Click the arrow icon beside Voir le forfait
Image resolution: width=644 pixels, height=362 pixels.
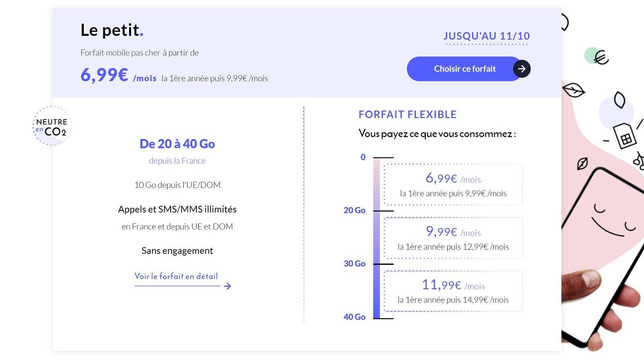(x=228, y=286)
